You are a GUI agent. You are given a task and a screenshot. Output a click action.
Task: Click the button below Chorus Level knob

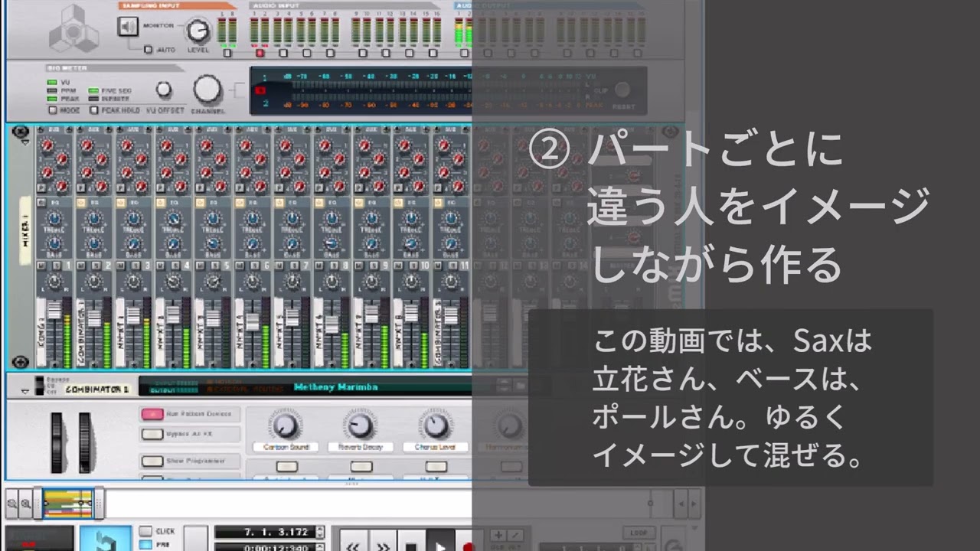click(436, 466)
